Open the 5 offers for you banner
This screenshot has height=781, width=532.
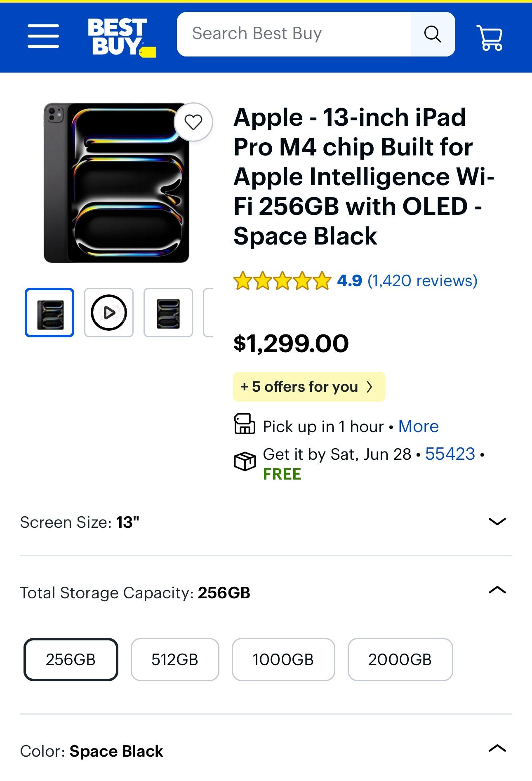pyautogui.click(x=309, y=387)
